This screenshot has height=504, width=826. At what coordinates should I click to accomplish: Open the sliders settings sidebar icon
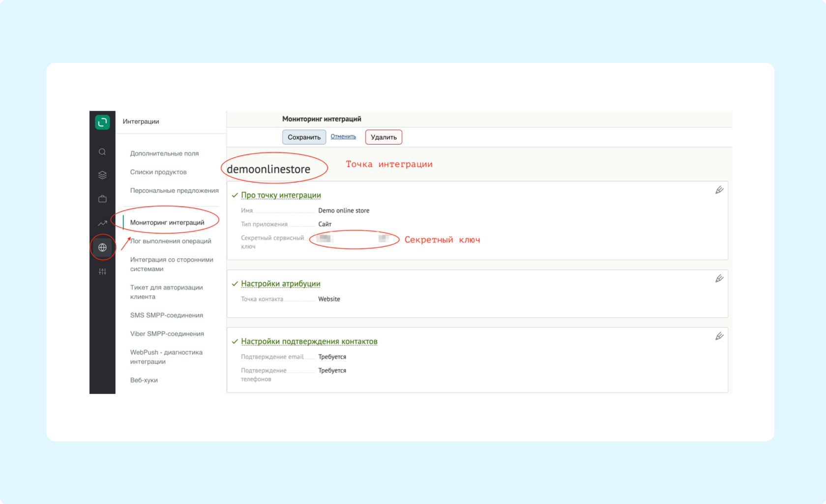click(x=102, y=271)
